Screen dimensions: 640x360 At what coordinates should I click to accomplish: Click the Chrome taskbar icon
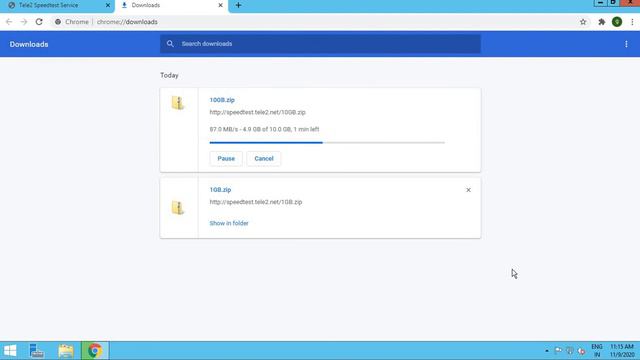(95, 351)
